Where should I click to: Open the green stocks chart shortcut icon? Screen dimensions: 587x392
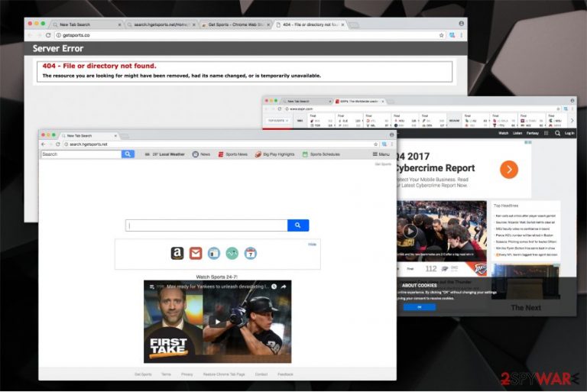coord(232,254)
